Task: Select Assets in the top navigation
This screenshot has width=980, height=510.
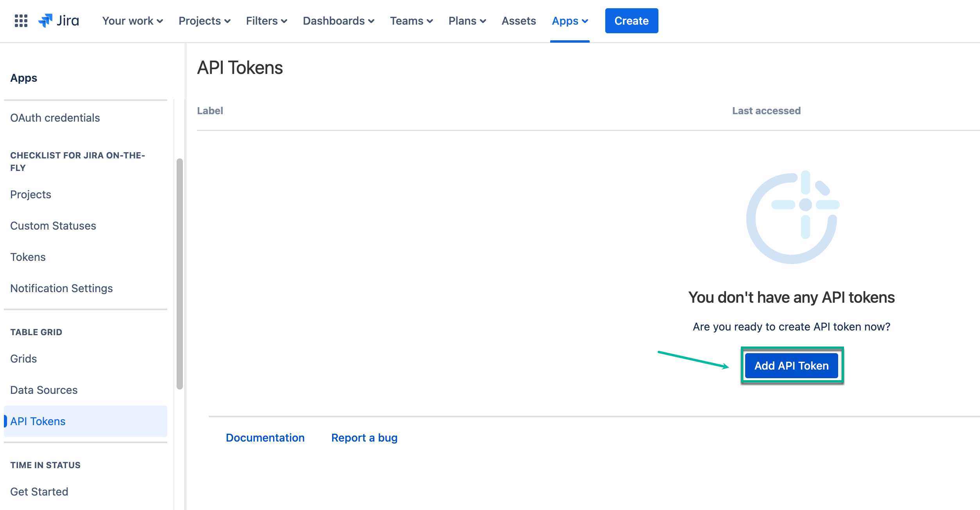Action: click(519, 21)
